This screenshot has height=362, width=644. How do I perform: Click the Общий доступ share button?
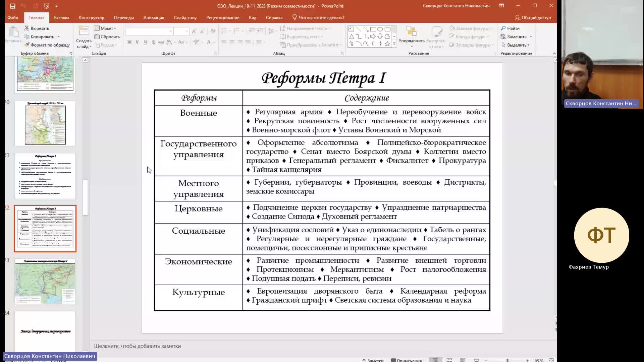tap(533, 17)
